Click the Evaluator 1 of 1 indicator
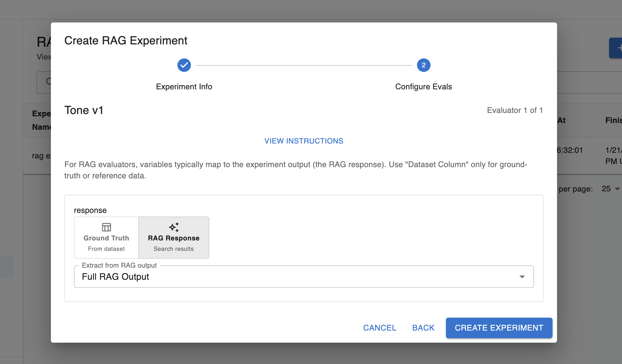 pos(515,110)
